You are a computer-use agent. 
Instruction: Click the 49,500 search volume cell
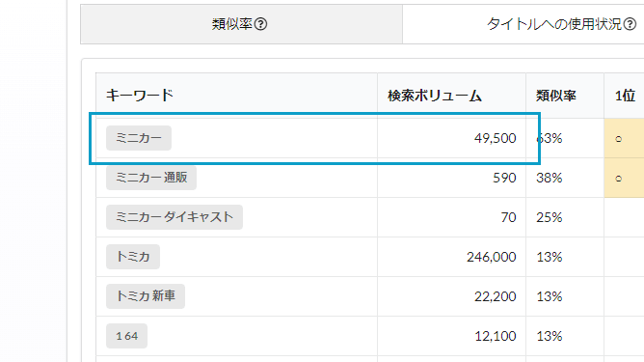[x=495, y=138]
